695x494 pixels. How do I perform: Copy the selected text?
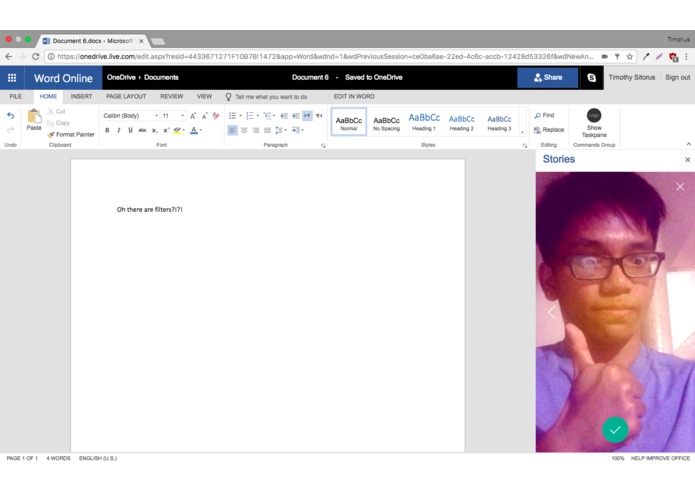(x=59, y=123)
